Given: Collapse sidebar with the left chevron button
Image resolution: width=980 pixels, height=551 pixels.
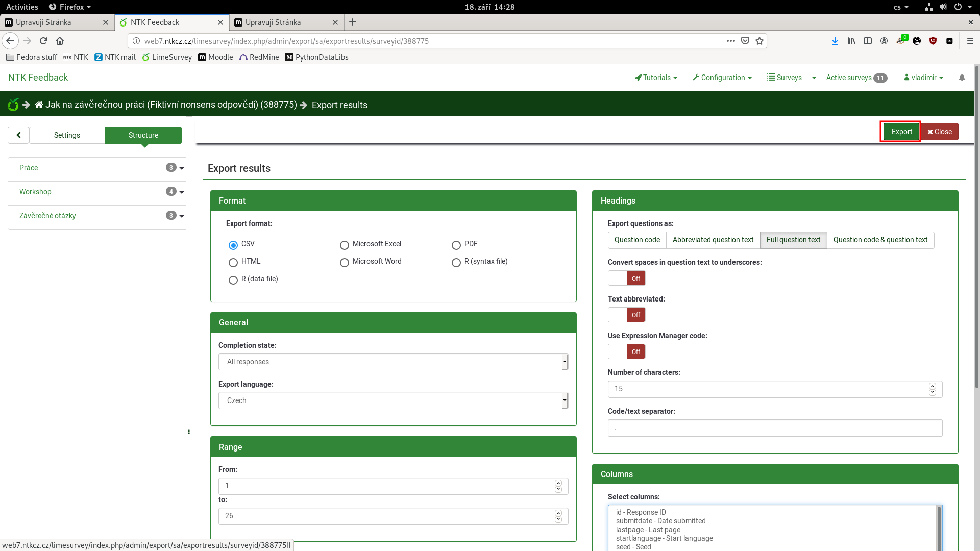Looking at the screenshot, I should (x=18, y=135).
